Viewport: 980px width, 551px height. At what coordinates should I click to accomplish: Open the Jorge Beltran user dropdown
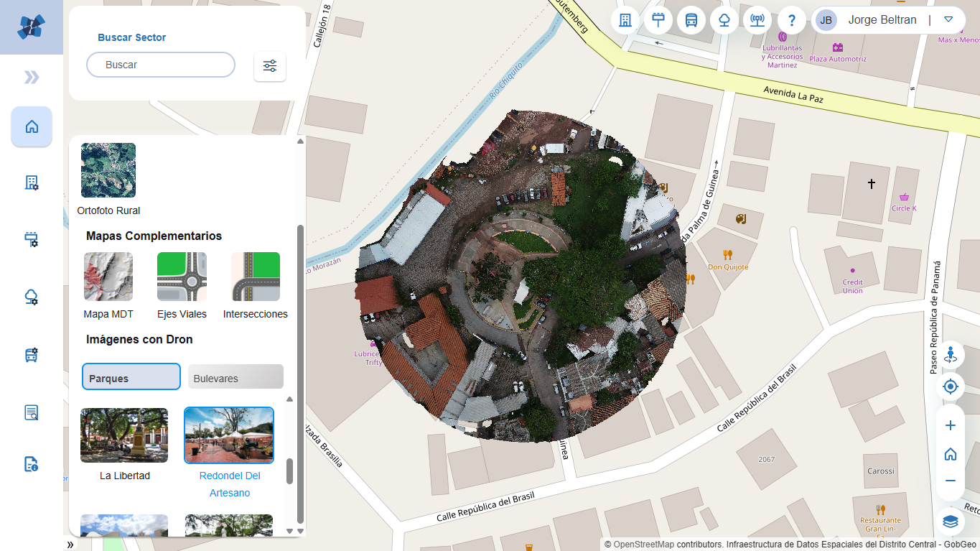coord(948,20)
